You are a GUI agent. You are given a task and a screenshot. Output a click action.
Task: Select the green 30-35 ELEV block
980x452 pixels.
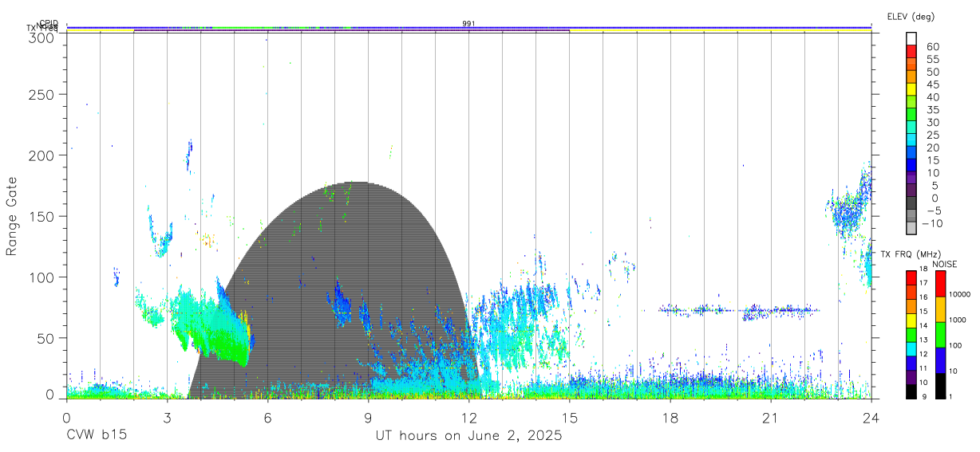(911, 115)
